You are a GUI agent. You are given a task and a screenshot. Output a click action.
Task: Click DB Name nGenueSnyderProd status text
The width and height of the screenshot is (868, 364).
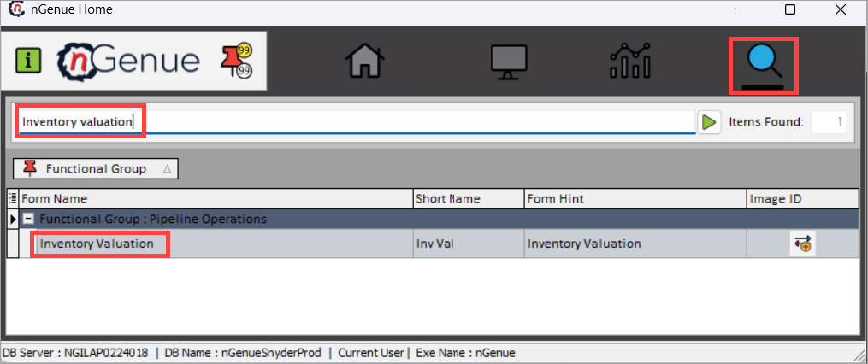coord(244,352)
